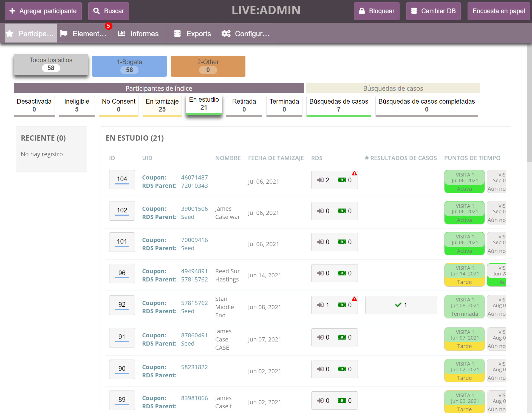Open Buscar search button
This screenshot has height=413, width=532.
pos(108,11)
